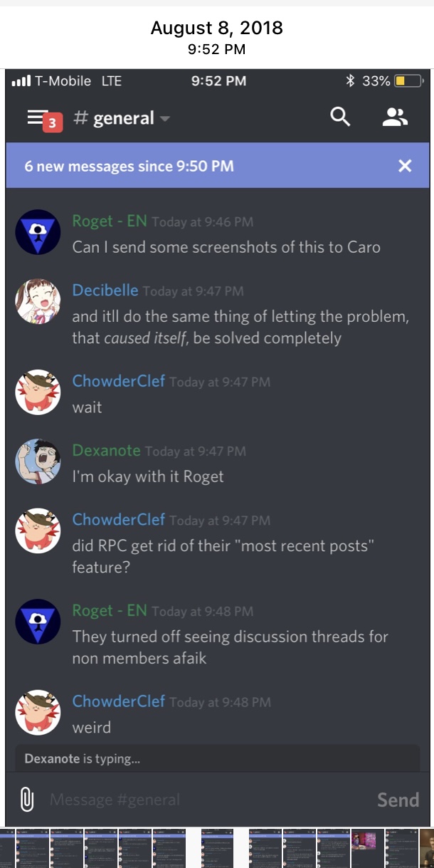This screenshot has height=868, width=434.
Task: Tap ChowderClef's avatar beside 'wait'
Action: point(38,392)
